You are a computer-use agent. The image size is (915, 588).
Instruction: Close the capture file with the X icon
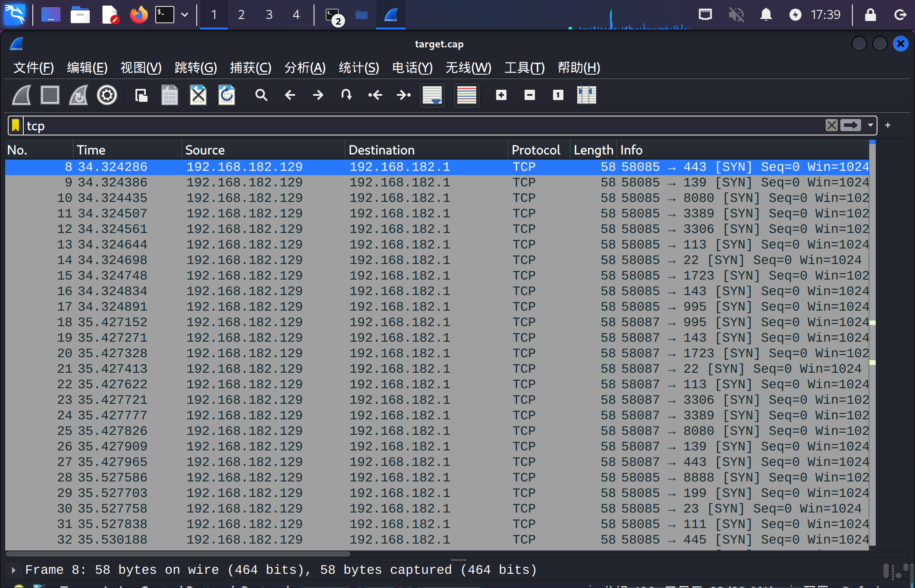[198, 95]
